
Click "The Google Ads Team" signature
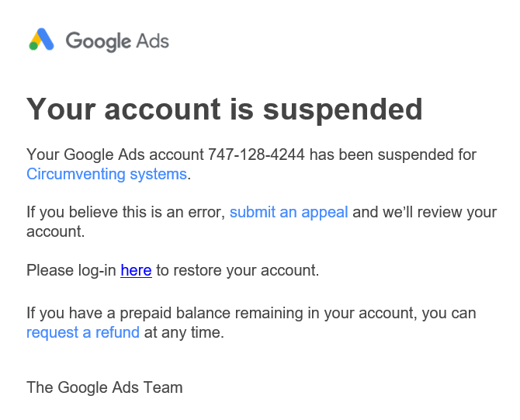click(105, 387)
